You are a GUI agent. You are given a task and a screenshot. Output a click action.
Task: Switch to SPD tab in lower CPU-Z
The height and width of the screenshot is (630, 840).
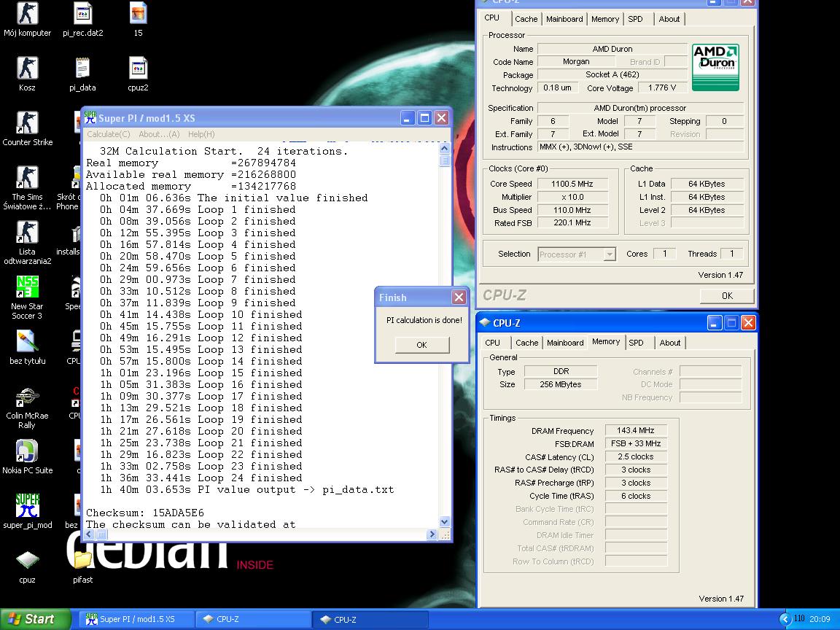pos(636,342)
